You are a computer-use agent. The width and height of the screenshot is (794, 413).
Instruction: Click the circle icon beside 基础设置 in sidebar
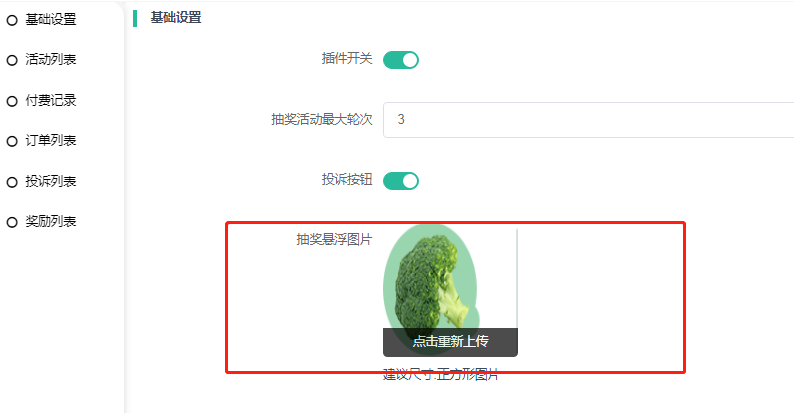(12, 20)
